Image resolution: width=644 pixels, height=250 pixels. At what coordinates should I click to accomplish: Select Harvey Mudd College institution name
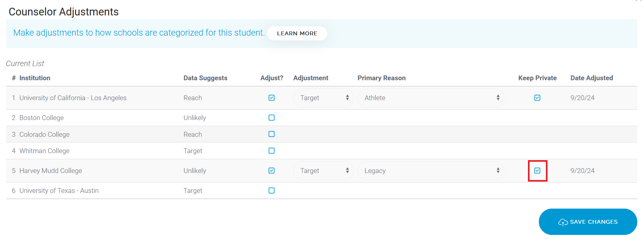51,171
